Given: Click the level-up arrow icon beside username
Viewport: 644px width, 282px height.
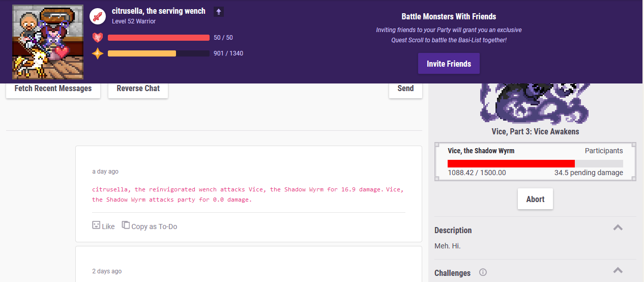Looking at the screenshot, I should (218, 12).
